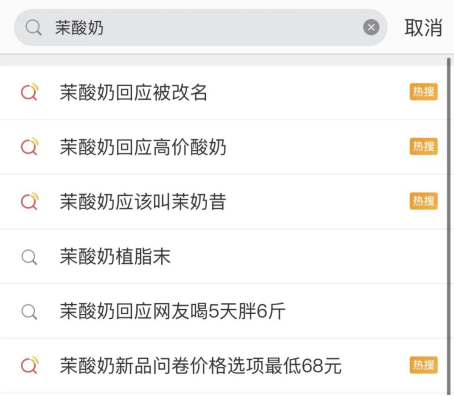Click the hot-search icon beside 茉酸奶回应高价酸奶
Screen dimensions: 454x396
[30, 146]
